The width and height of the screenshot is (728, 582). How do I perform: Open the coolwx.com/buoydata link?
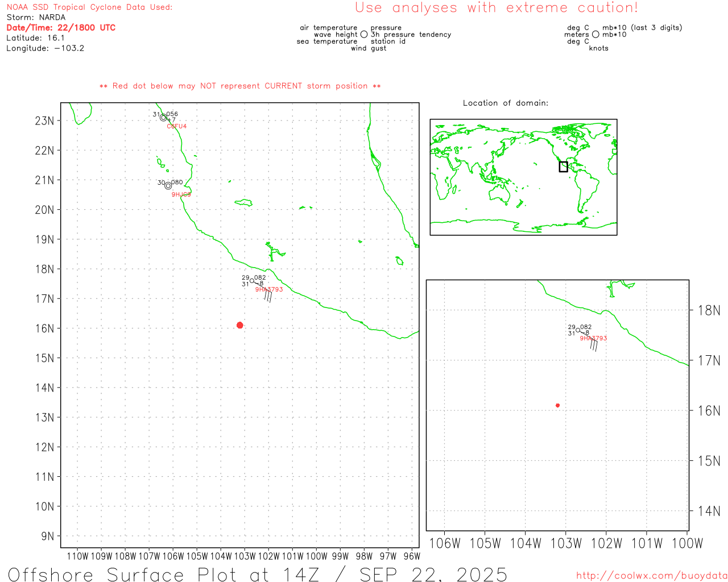[651, 576]
